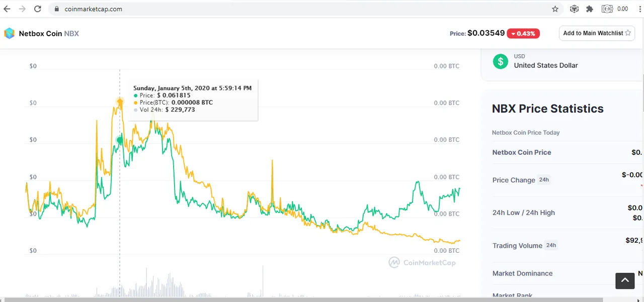The height and width of the screenshot is (302, 644).
Task: View site security lock info
Action: coord(56,9)
